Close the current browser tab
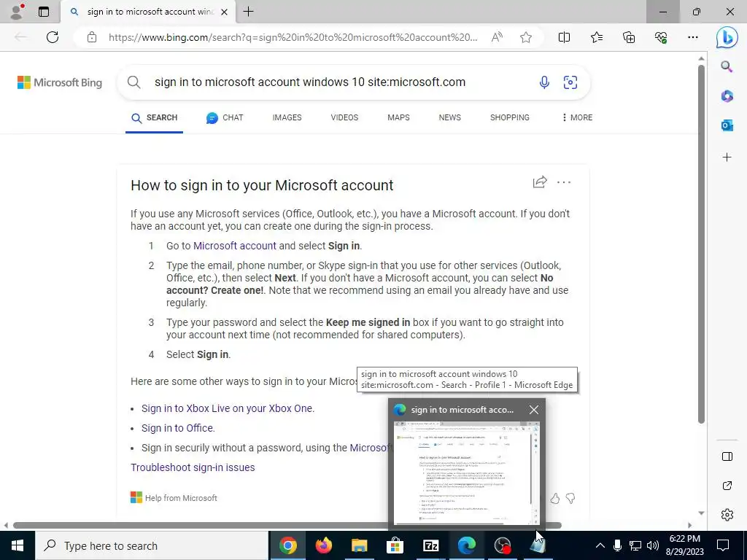The width and height of the screenshot is (747, 560). [x=225, y=12]
